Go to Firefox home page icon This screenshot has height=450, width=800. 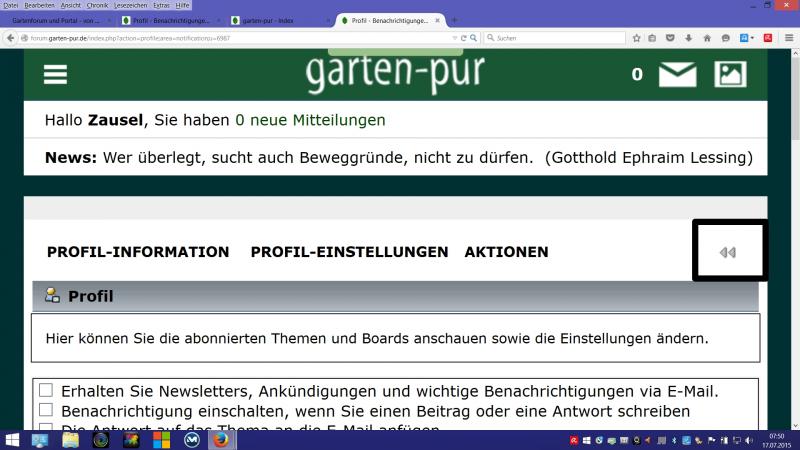(707, 38)
